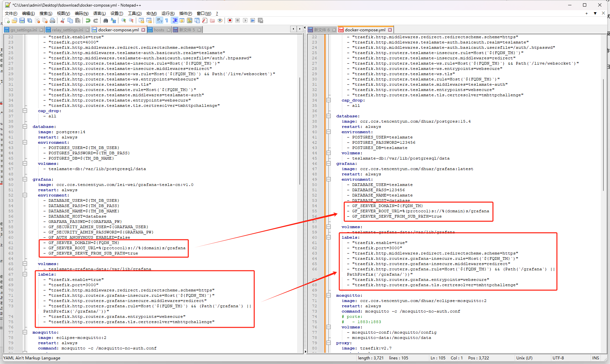The width and height of the screenshot is (610, 364).
Task: Open Find with the binoculars icon
Action: tap(106, 20)
